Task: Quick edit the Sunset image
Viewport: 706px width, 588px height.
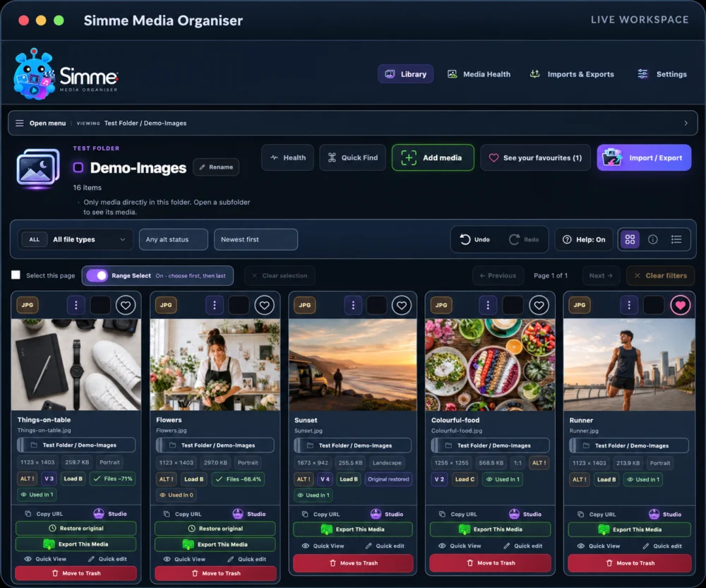Action: tap(385, 546)
